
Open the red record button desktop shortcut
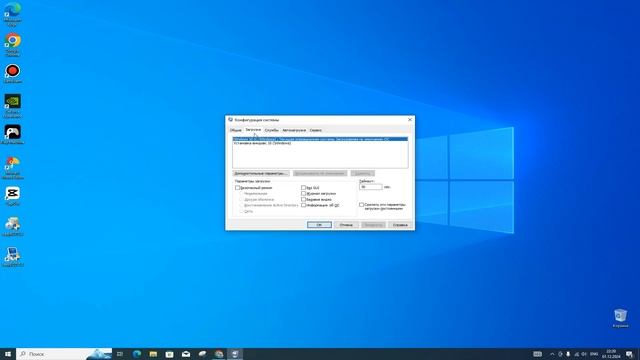[x=13, y=73]
